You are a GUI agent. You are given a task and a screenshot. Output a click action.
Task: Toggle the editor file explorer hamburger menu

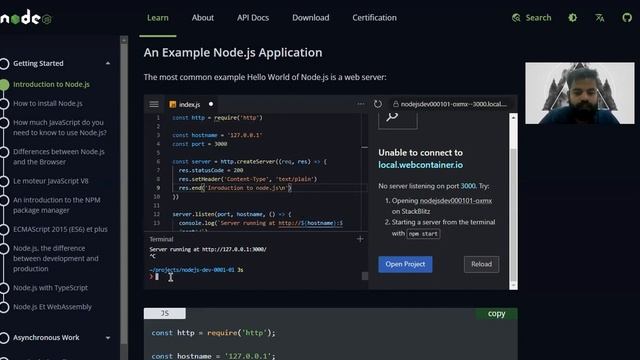(154, 104)
